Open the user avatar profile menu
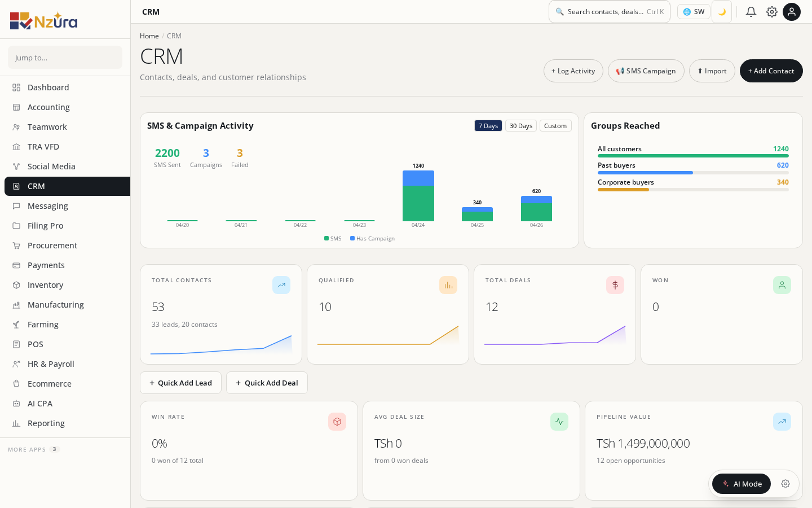The height and width of the screenshot is (508, 812). [792, 11]
